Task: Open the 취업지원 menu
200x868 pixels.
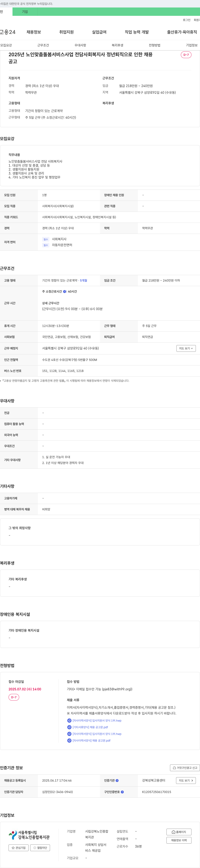Action: [66, 32]
